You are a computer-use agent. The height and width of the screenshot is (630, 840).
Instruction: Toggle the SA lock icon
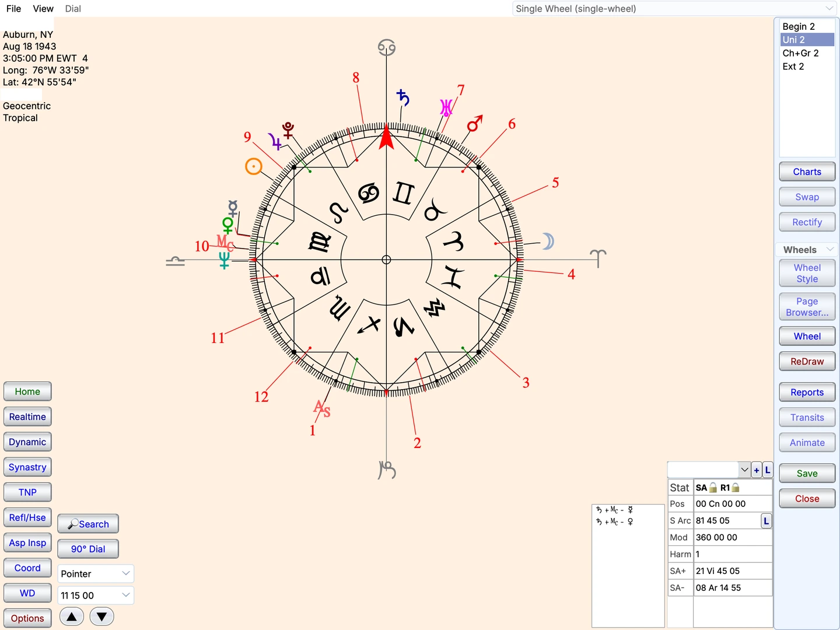click(x=713, y=488)
